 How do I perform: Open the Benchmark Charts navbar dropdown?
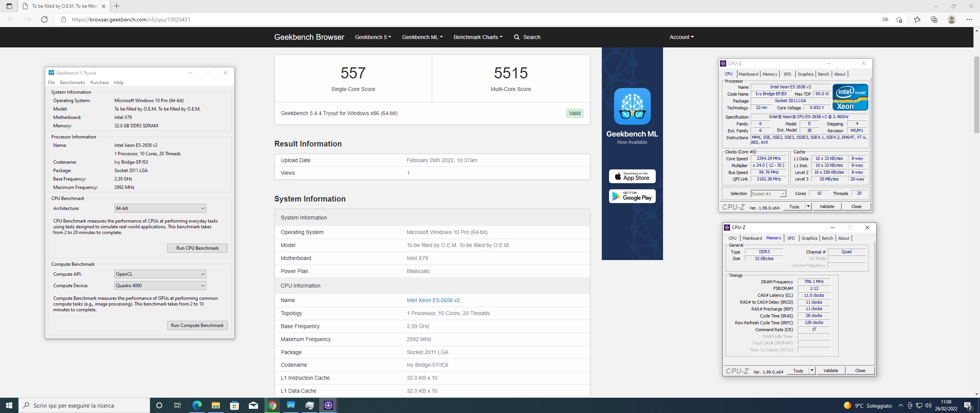(x=478, y=37)
